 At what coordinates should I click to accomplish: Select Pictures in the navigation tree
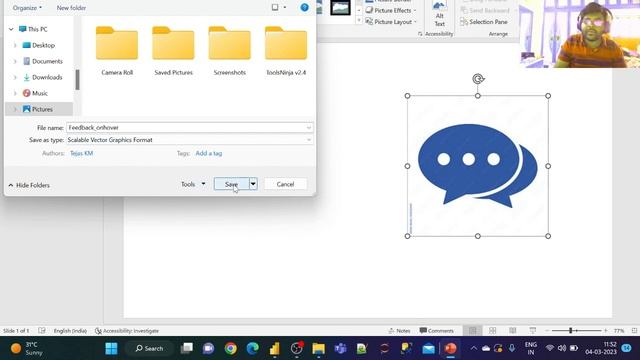coord(39,109)
